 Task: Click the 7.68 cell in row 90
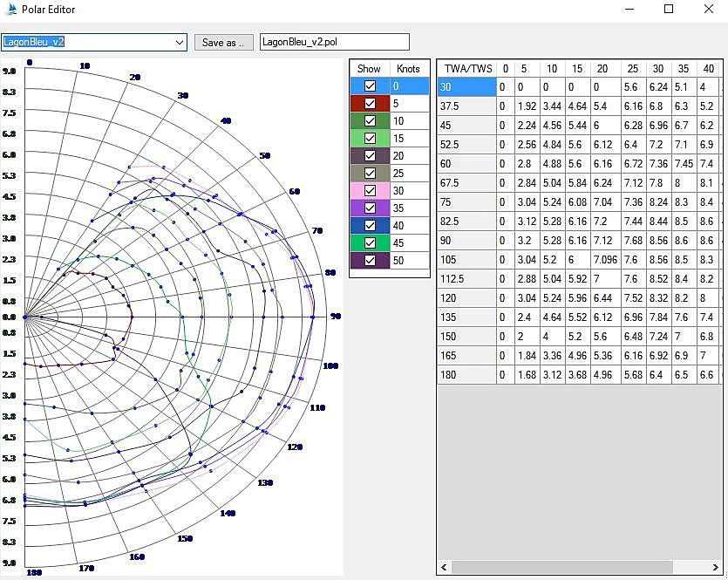click(x=633, y=241)
